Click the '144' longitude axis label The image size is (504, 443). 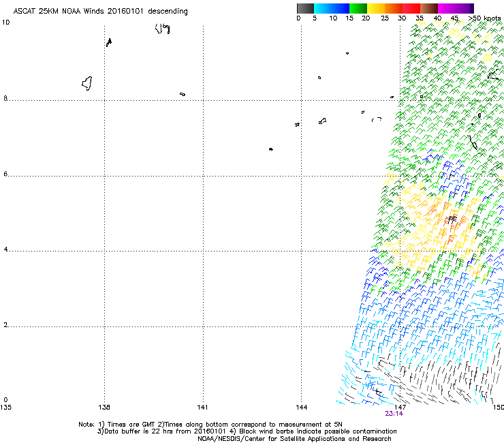pos(301,408)
